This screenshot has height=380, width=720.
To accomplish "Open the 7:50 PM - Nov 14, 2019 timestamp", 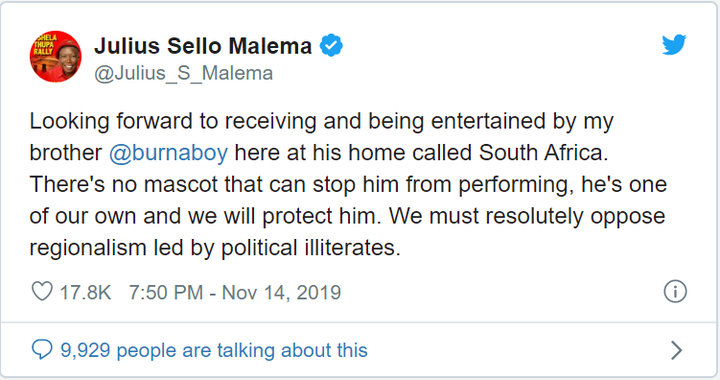I will [x=235, y=292].
